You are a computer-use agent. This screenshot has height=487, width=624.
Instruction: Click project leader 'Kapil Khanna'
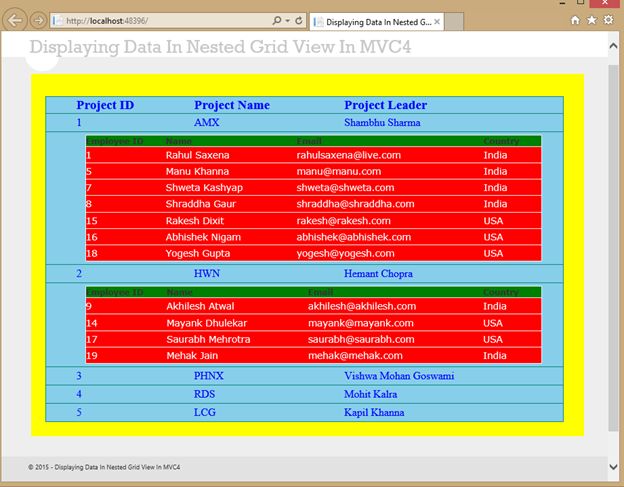click(374, 413)
